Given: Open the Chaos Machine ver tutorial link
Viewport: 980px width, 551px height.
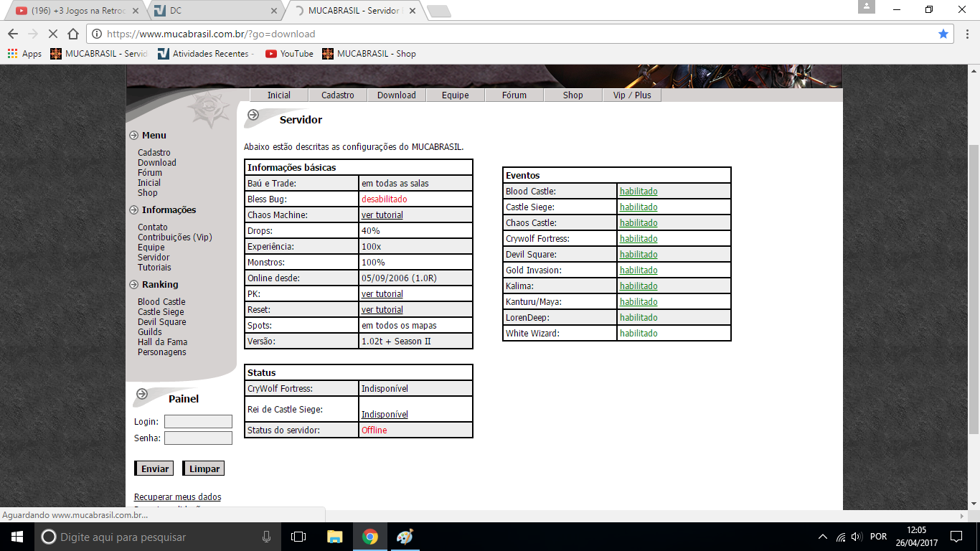Looking at the screenshot, I should 382,215.
